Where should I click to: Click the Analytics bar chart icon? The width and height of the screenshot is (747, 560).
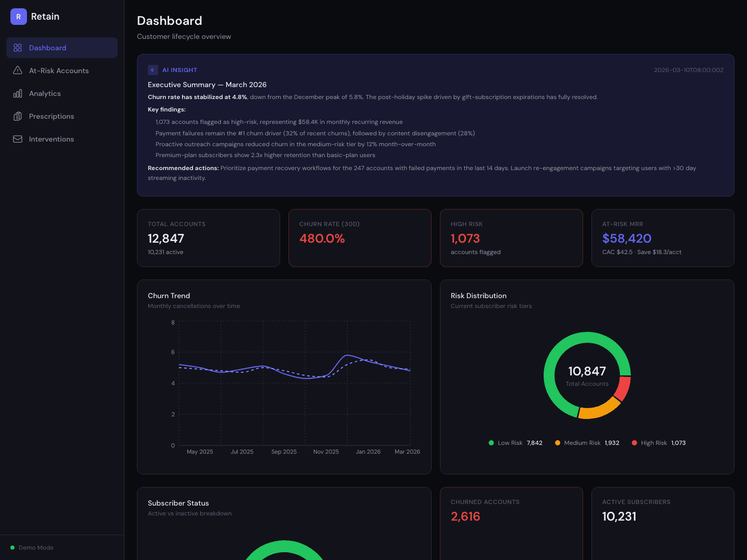[18, 93]
